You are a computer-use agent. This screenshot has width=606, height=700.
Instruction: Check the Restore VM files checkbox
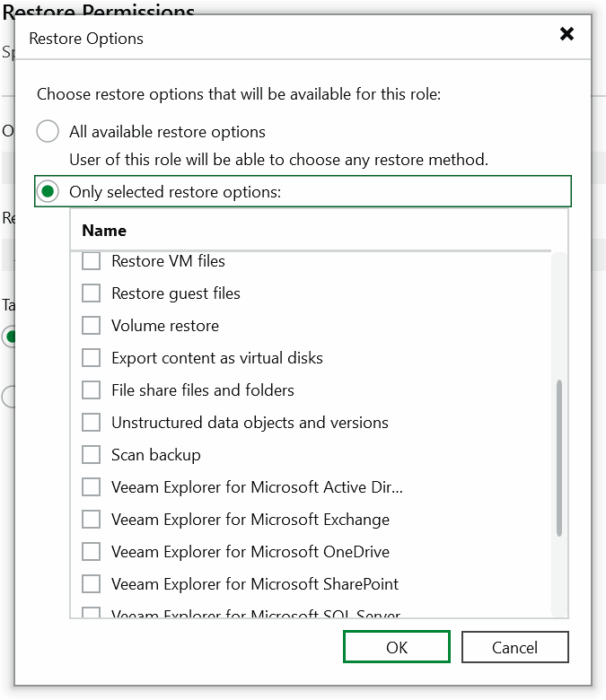click(x=91, y=261)
